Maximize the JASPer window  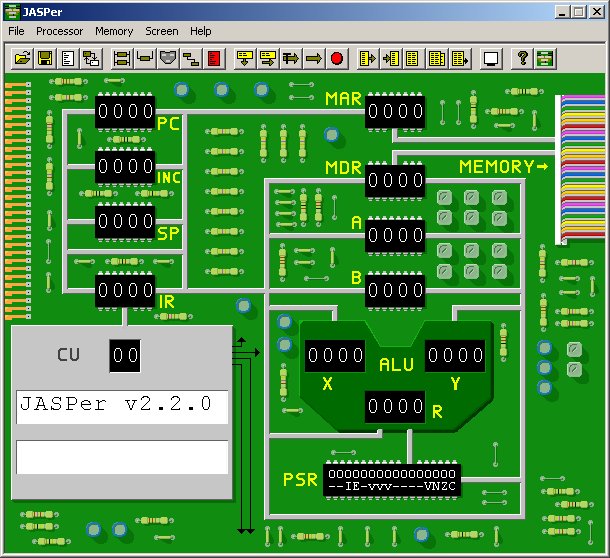point(578,12)
